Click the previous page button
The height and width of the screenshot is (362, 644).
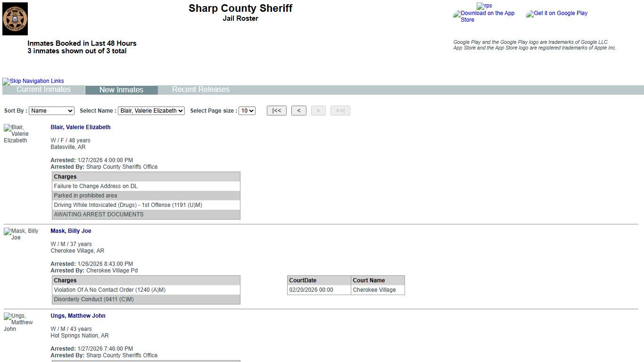pos(298,111)
